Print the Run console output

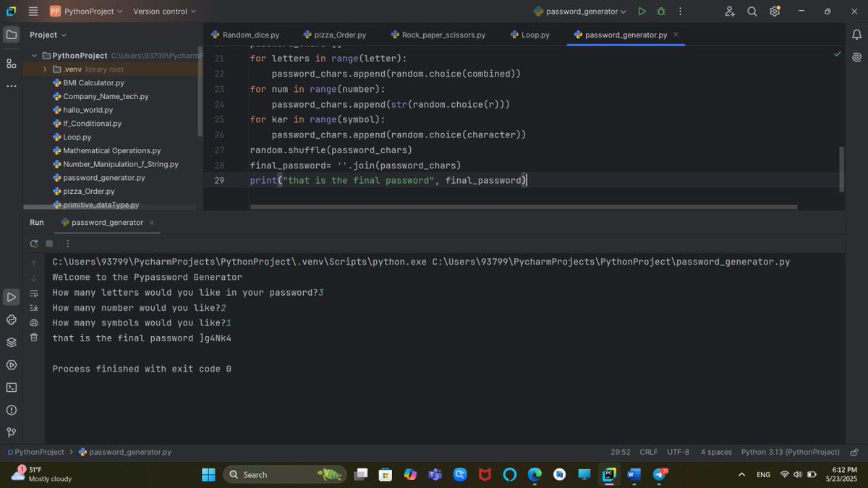coord(34,322)
